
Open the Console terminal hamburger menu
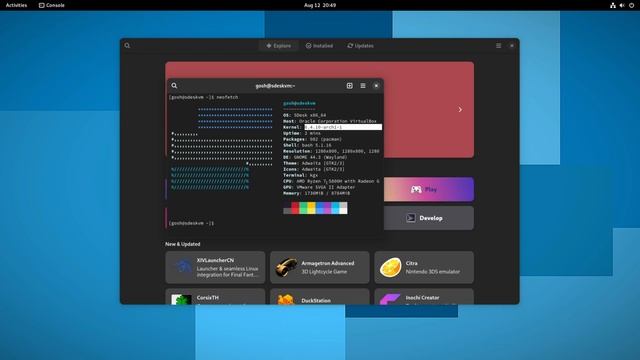(363, 86)
